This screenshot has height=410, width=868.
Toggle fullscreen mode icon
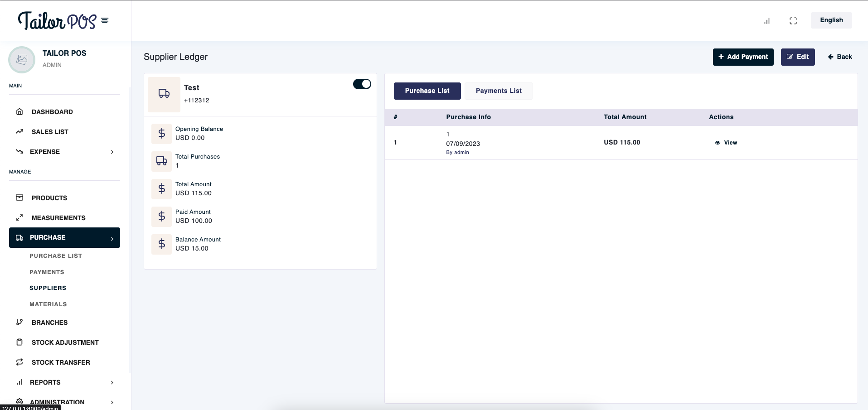[x=793, y=21]
